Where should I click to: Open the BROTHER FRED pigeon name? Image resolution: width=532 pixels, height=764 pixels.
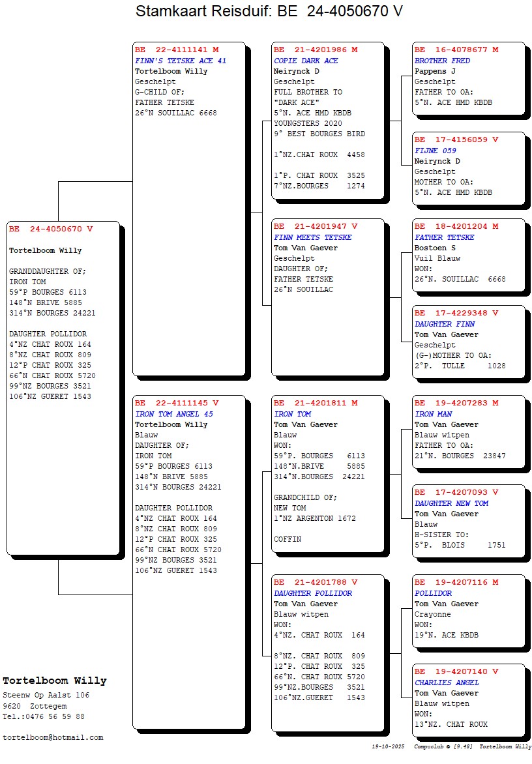pos(442,61)
